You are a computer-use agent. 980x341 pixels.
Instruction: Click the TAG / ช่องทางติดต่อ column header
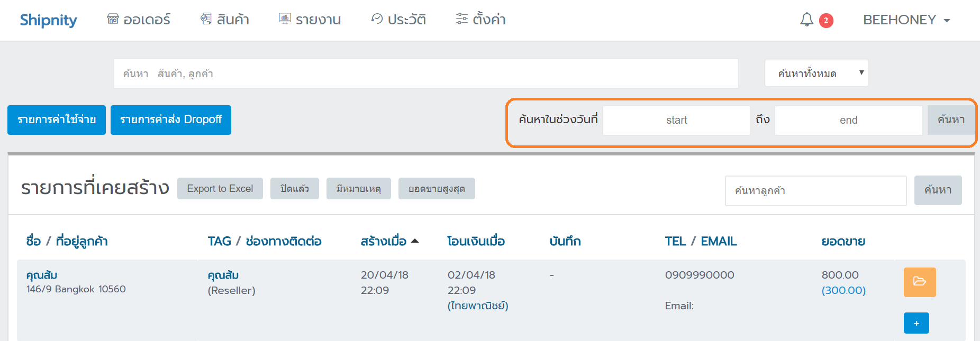pos(265,242)
